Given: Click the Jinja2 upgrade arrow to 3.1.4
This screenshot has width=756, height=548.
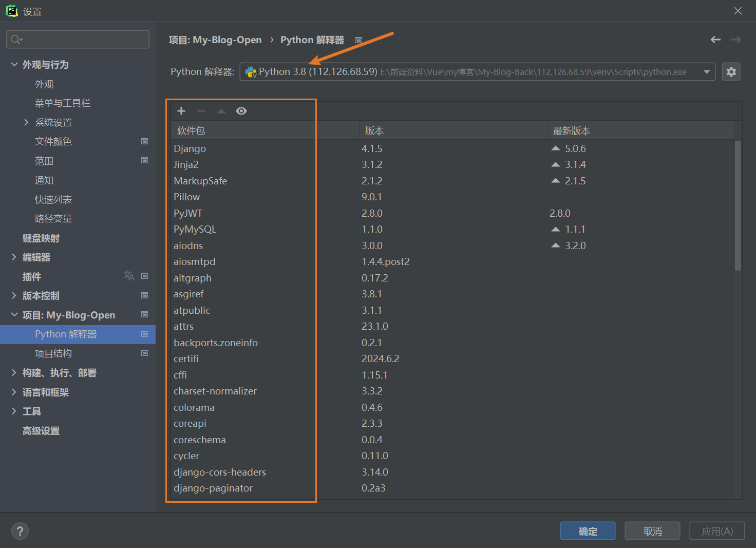Looking at the screenshot, I should (x=555, y=164).
